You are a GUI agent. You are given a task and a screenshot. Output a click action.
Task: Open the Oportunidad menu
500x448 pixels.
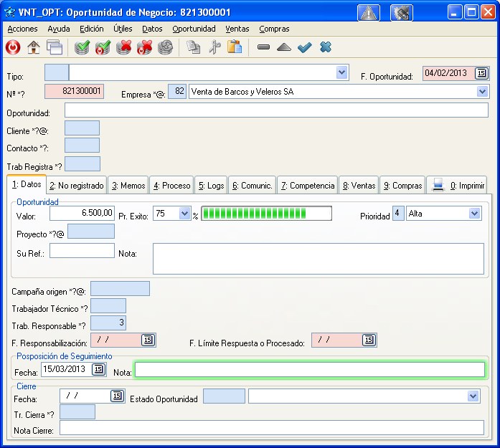coord(194,29)
